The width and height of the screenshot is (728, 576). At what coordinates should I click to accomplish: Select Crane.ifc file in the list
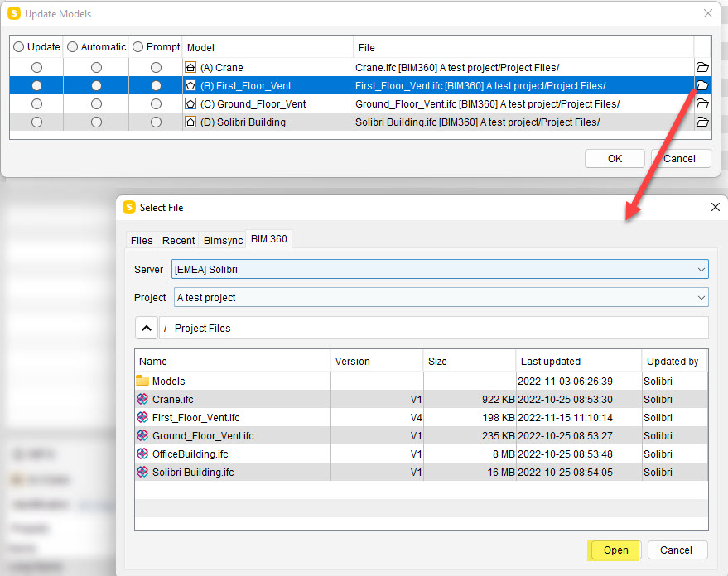172,400
